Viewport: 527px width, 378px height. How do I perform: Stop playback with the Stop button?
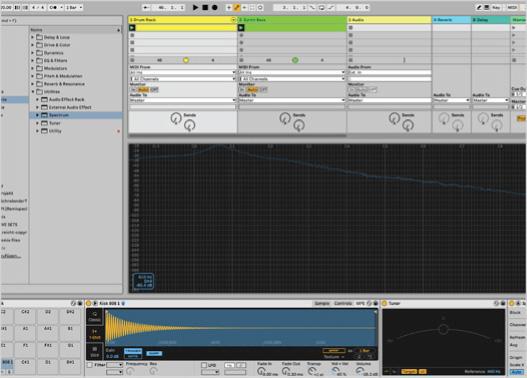pyautogui.click(x=205, y=7)
